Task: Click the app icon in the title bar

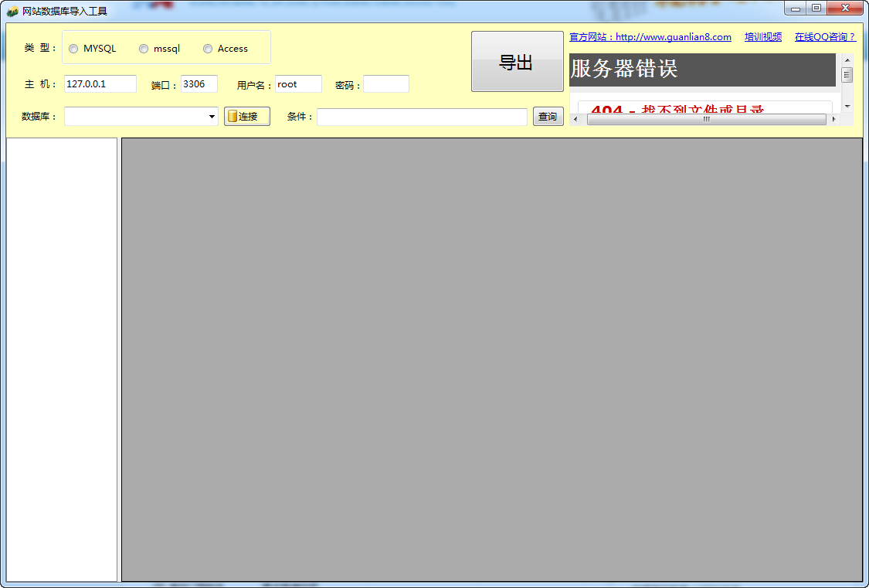Action: (12, 11)
